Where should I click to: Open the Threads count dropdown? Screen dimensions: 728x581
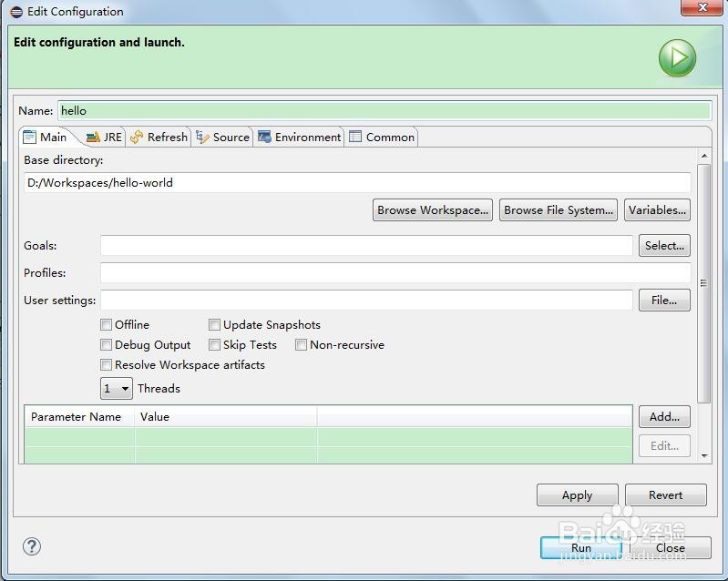point(117,389)
